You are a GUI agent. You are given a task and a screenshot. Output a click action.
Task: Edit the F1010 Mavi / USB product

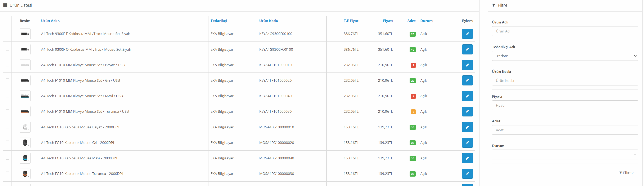point(467,96)
